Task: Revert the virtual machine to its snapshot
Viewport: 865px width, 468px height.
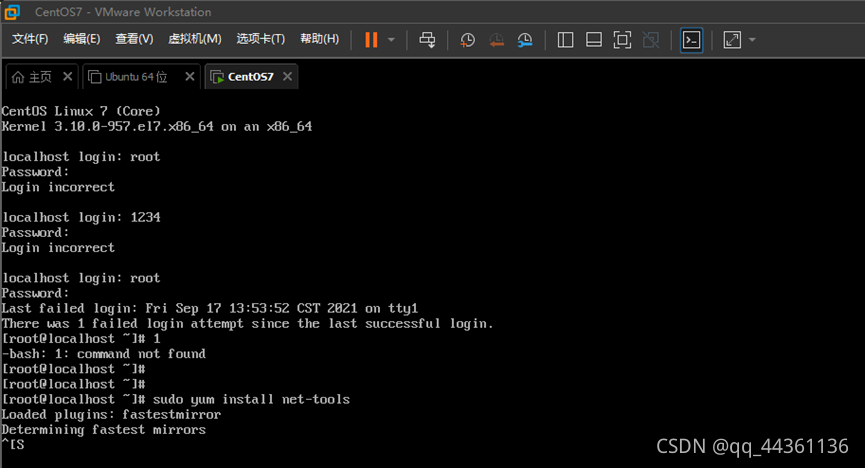Action: (x=496, y=40)
